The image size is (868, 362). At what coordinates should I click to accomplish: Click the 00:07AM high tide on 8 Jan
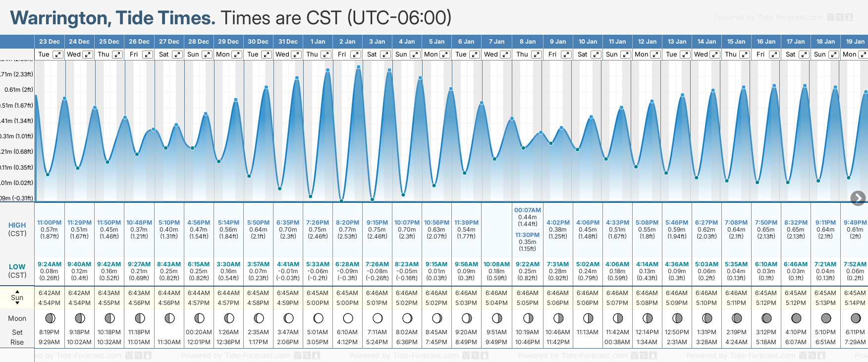(528, 210)
